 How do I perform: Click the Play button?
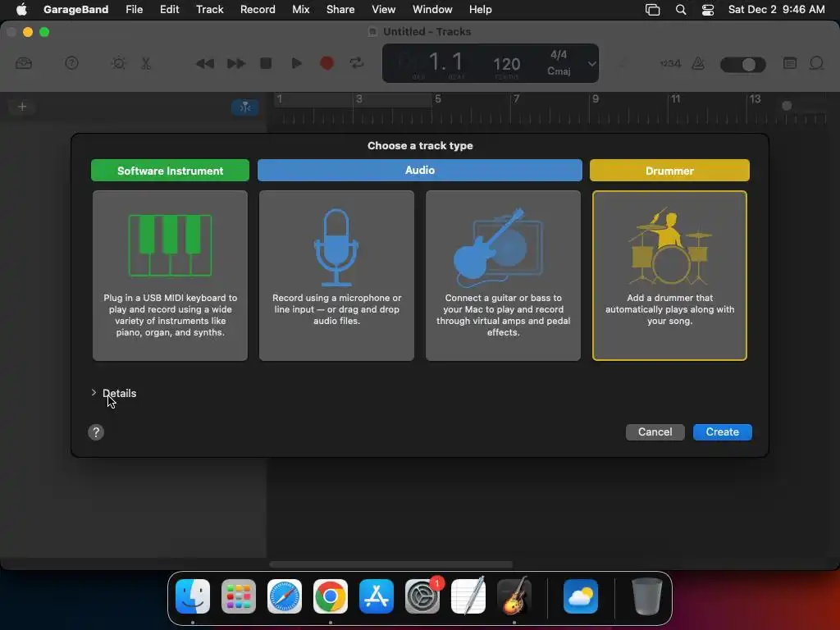tap(296, 63)
